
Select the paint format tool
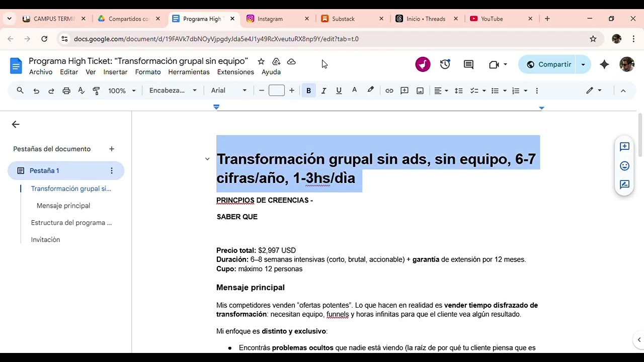[x=97, y=90]
